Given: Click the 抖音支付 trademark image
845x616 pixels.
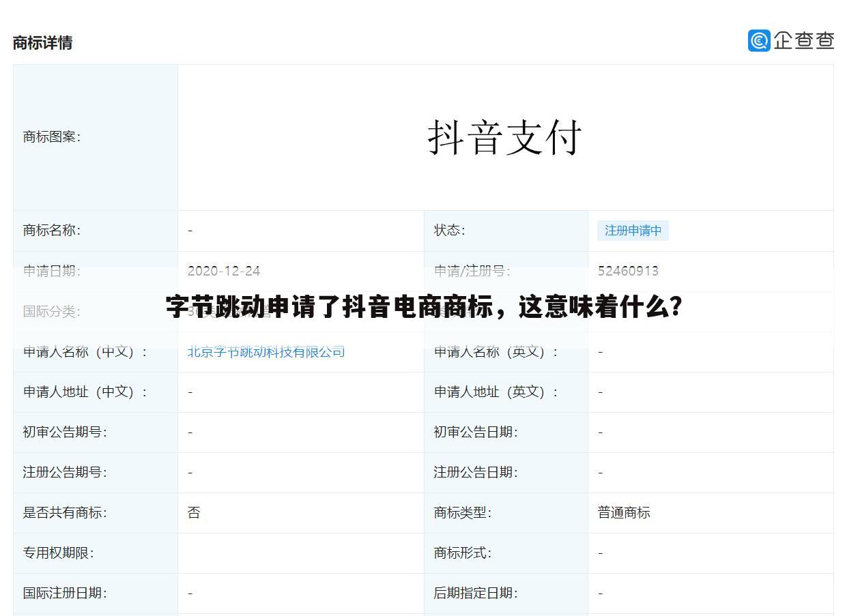Looking at the screenshot, I should pos(505,137).
